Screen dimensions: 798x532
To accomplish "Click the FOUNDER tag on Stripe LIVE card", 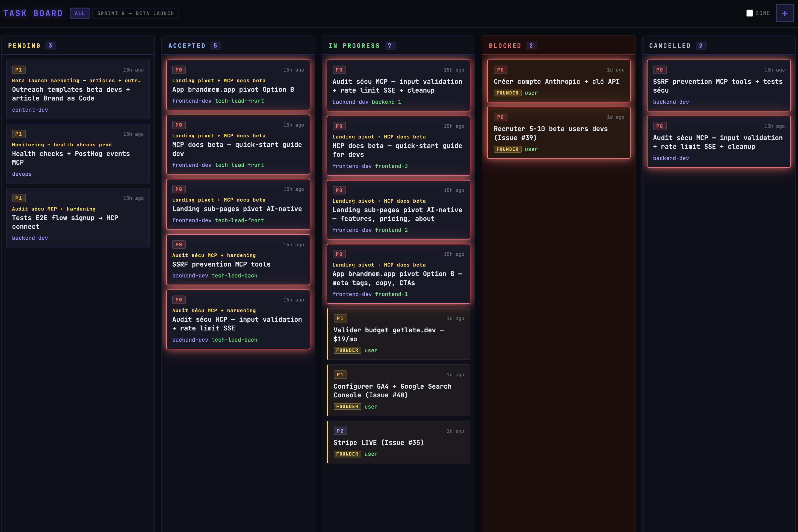I will pos(347,454).
